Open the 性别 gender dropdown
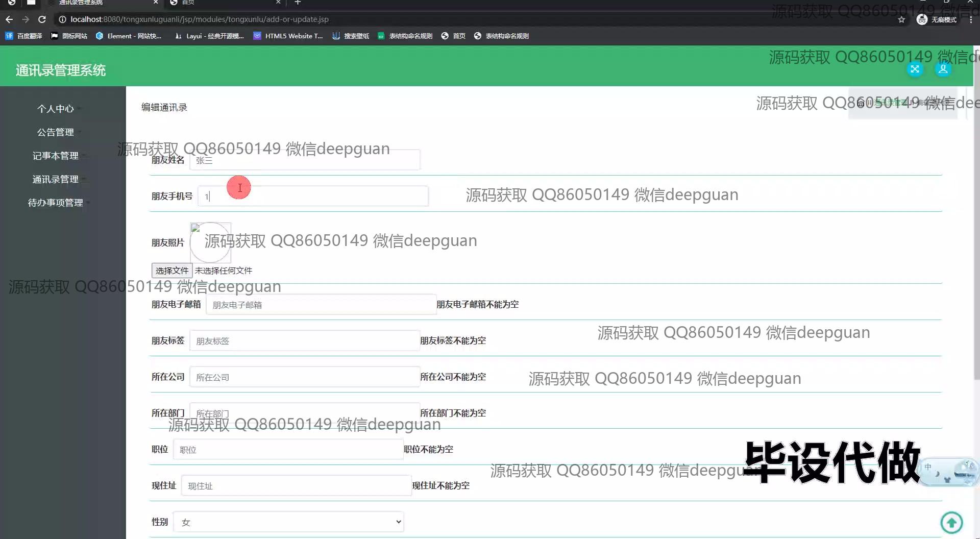Viewport: 980px width, 539px height. click(288, 522)
